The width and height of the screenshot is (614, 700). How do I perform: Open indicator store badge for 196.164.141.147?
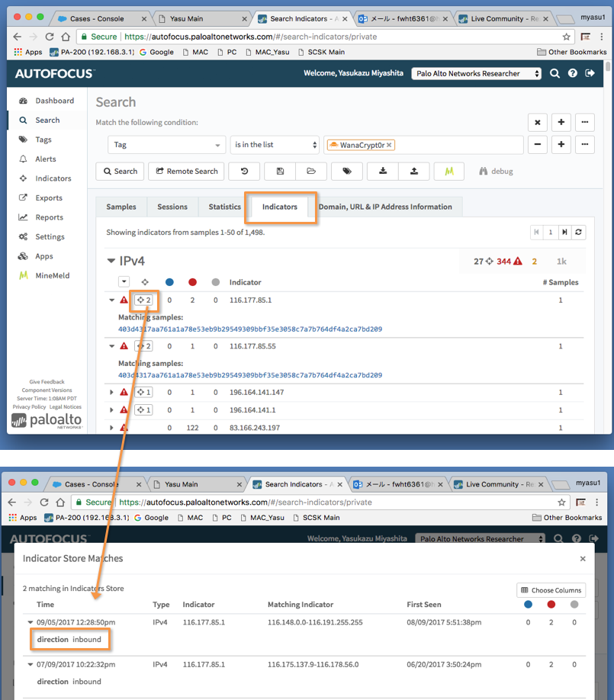144,393
